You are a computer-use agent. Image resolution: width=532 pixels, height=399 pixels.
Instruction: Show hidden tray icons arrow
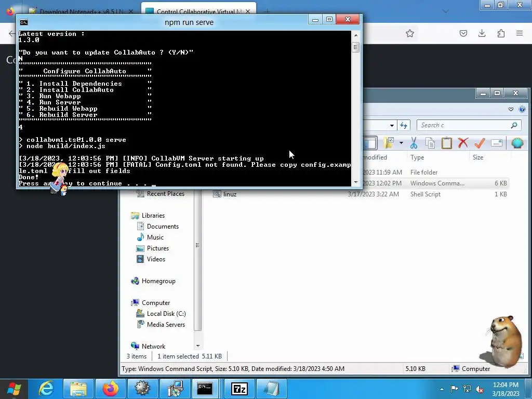pos(442,389)
